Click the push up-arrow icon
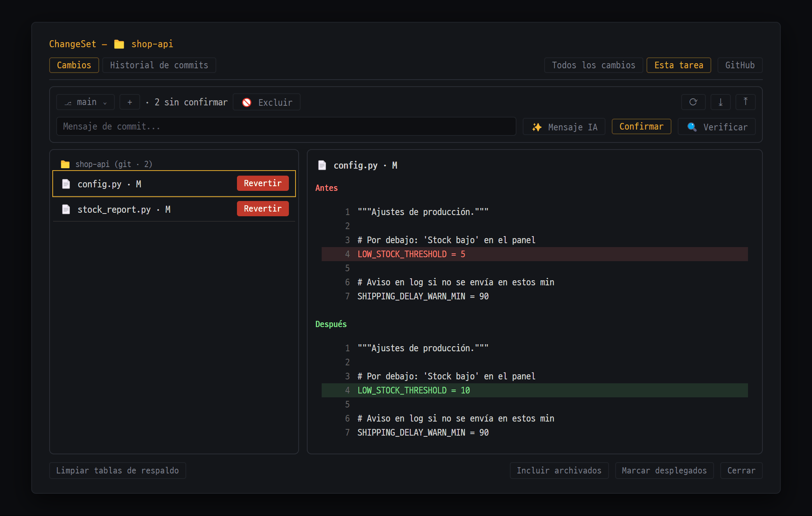 pos(746,102)
